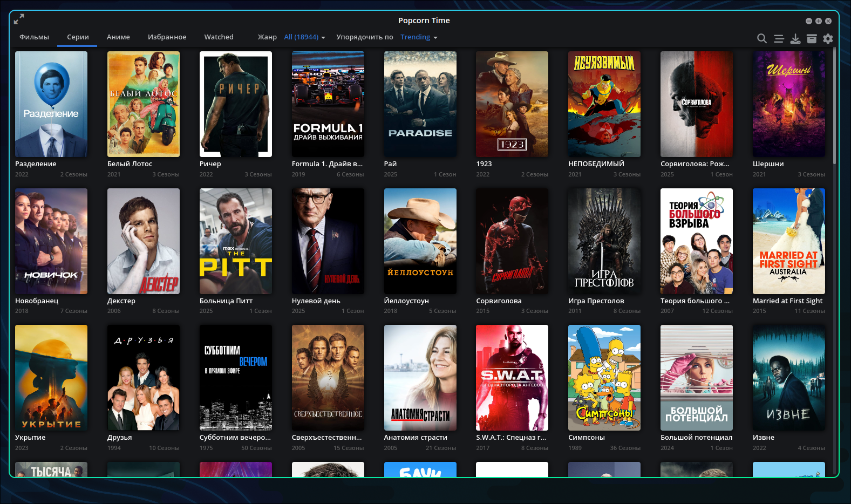Viewport: 851px width, 504px height.
Task: Open the search icon in toolbar
Action: (762, 38)
